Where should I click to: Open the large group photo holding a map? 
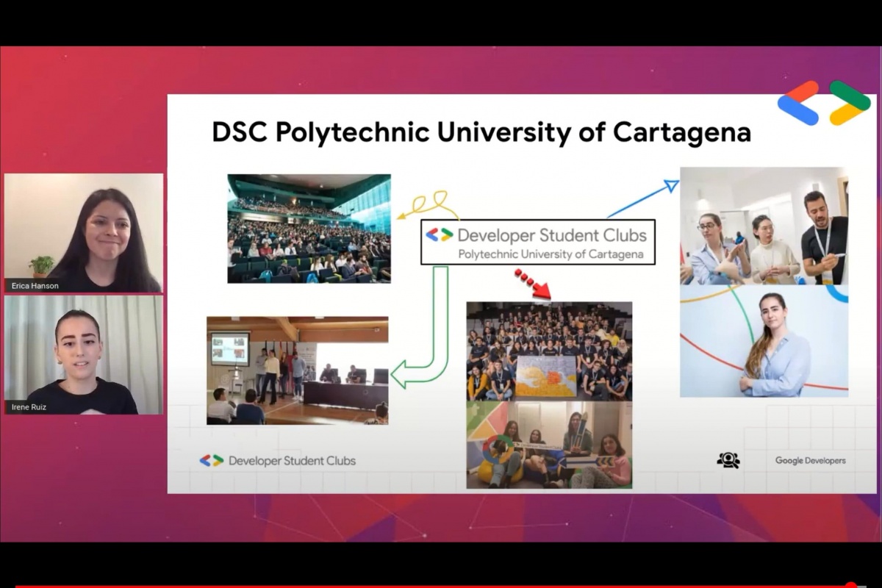(x=549, y=351)
